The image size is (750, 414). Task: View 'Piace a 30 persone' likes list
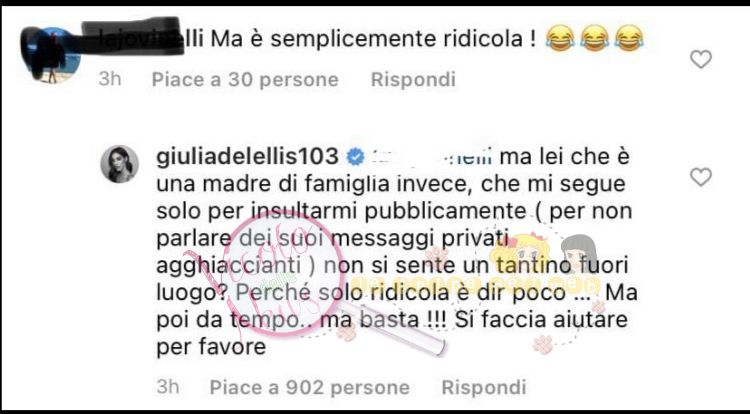[x=245, y=79]
